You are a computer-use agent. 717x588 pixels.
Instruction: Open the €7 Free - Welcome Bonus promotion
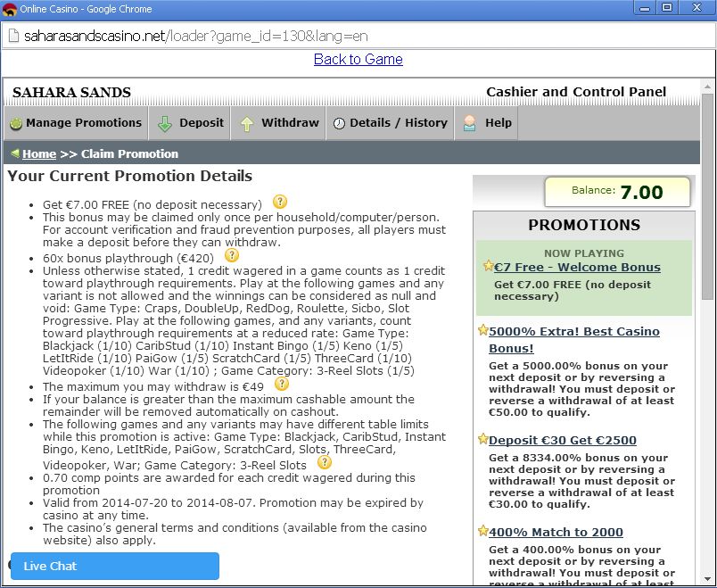577,267
